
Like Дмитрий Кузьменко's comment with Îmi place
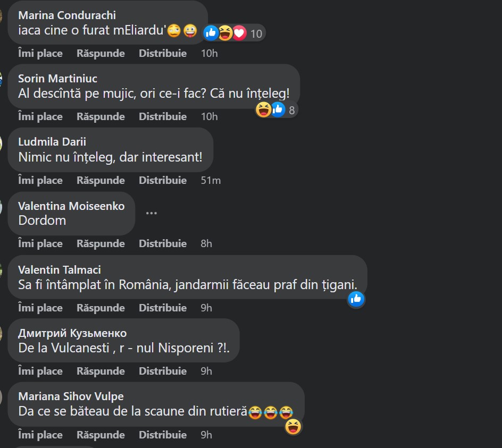tap(40, 371)
